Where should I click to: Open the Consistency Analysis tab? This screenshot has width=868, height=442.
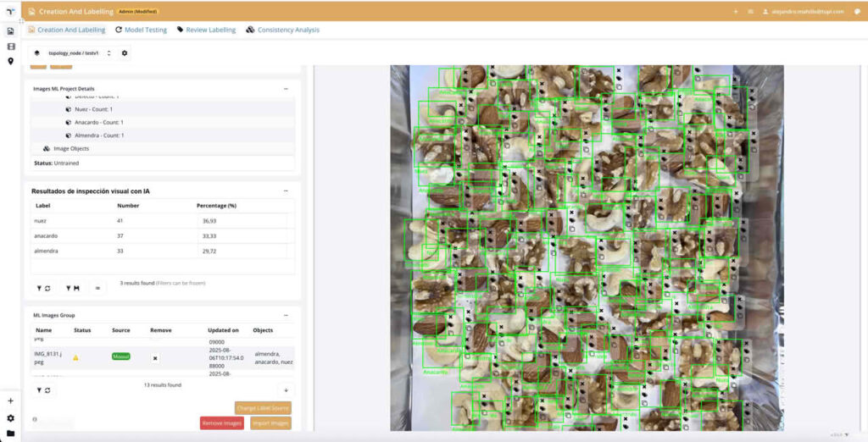pyautogui.click(x=282, y=30)
